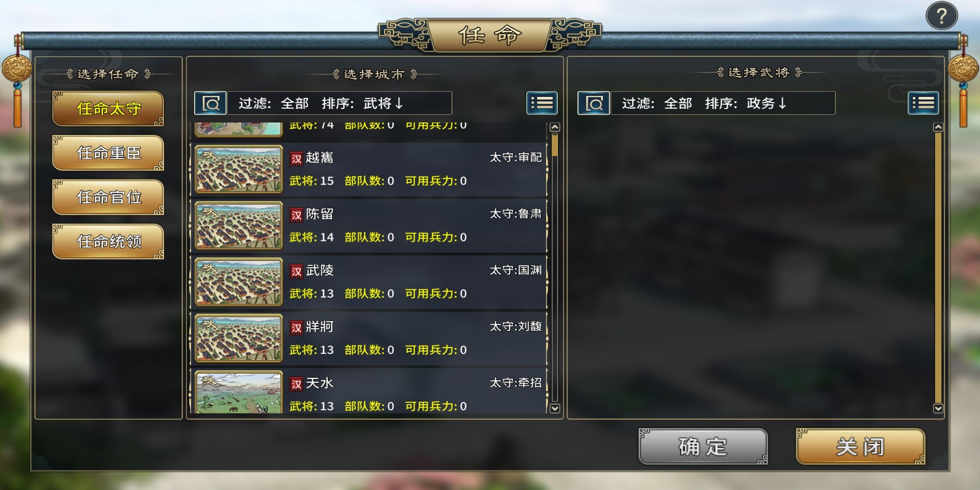Select the 牂牁 city row

(x=369, y=338)
